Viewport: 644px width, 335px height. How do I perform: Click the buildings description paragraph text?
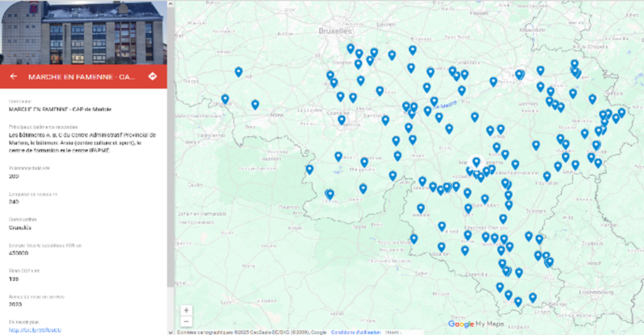82,143
